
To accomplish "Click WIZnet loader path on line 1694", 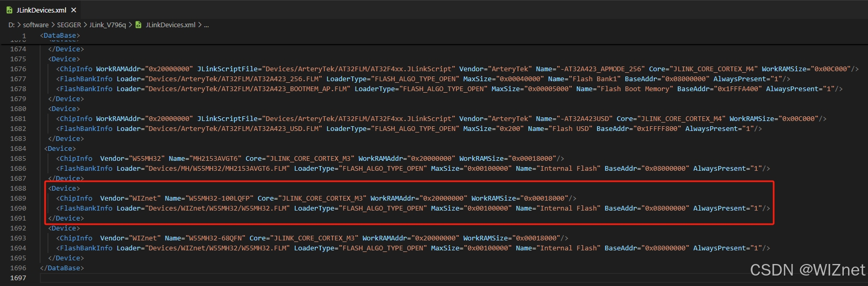I will (217, 248).
